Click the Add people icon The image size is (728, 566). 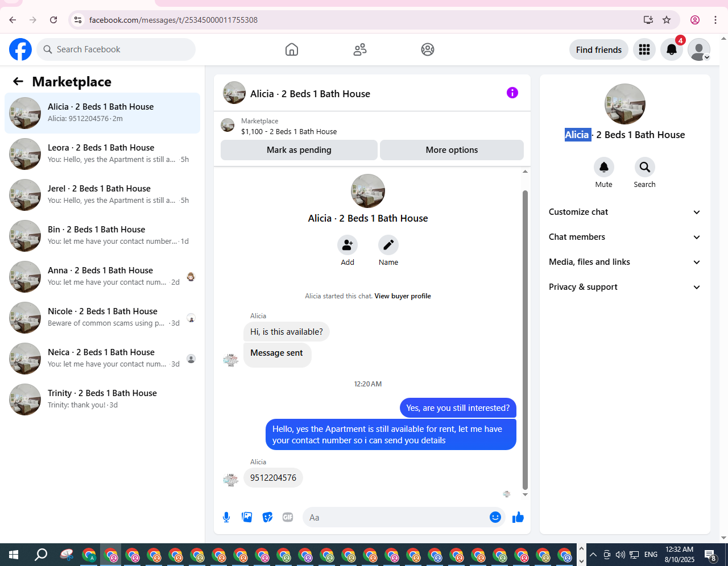[x=348, y=245]
